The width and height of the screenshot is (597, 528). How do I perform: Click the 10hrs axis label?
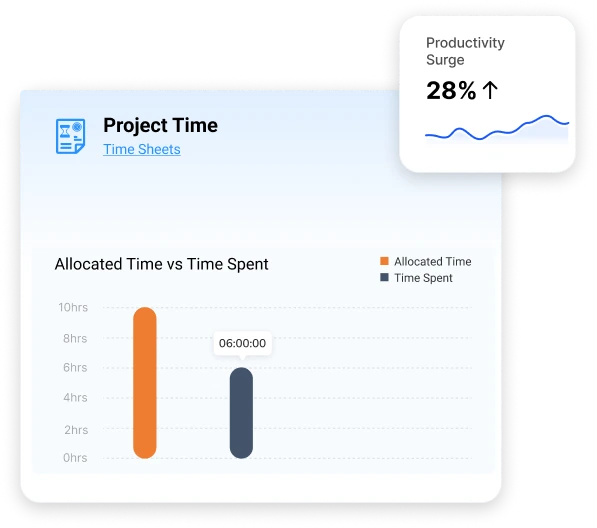73,307
